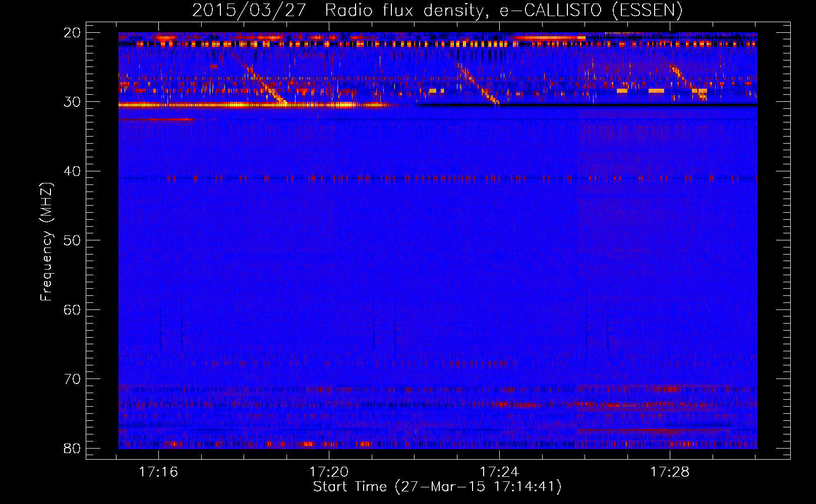The image size is (816, 504).
Task: Click the '17:16' time tick label
Action: pos(158,472)
